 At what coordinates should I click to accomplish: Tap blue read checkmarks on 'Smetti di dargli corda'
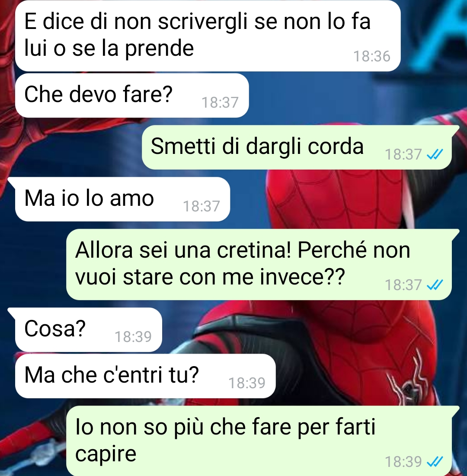coord(435,154)
